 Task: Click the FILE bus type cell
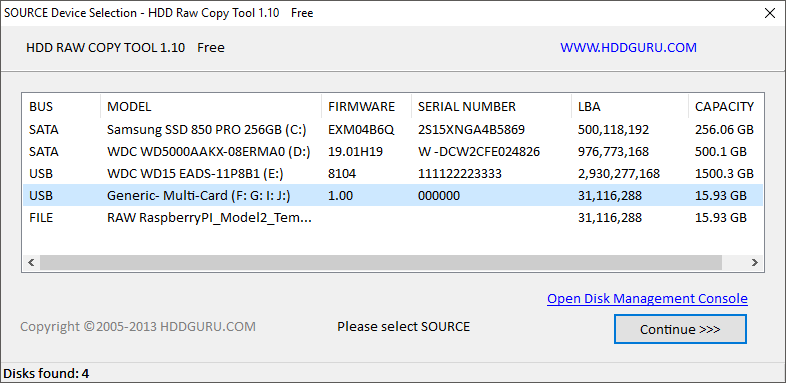point(41,218)
